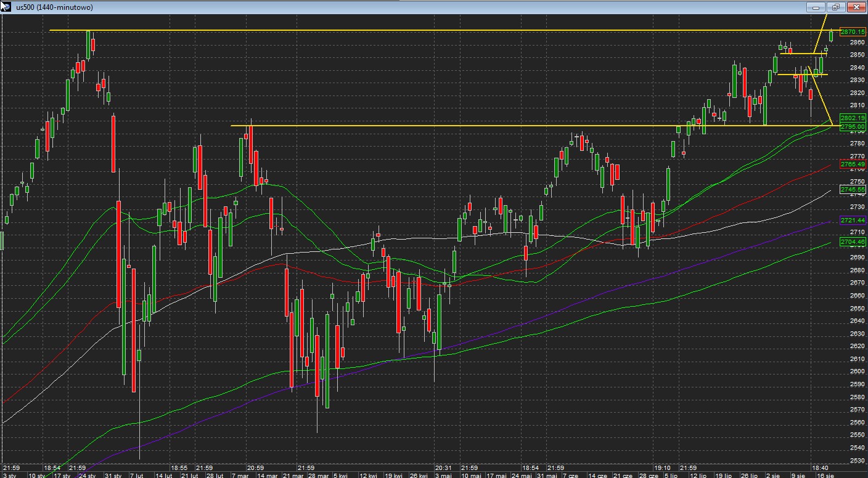Minimize the us500 chart window

tap(817, 7)
